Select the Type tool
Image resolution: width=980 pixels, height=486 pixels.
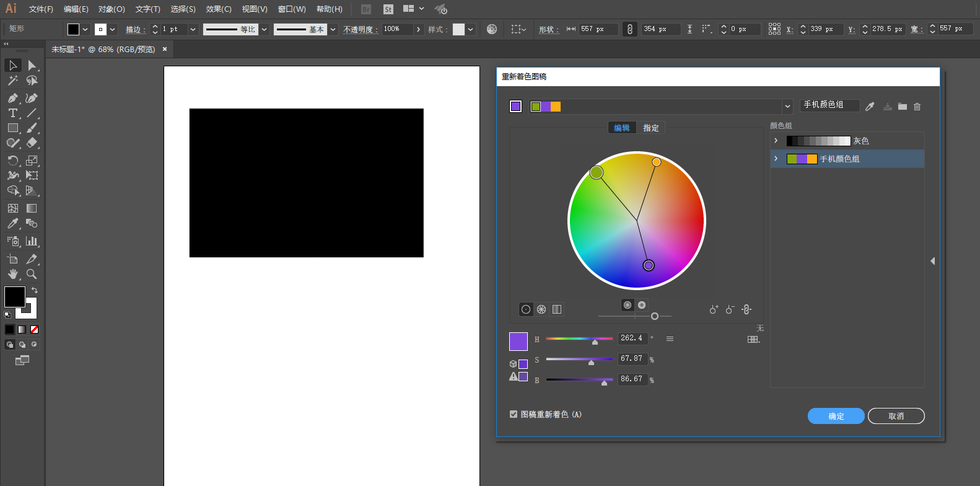point(12,113)
